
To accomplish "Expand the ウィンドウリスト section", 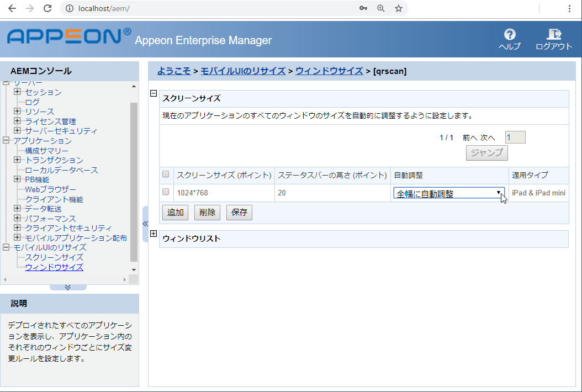I will click(153, 234).
